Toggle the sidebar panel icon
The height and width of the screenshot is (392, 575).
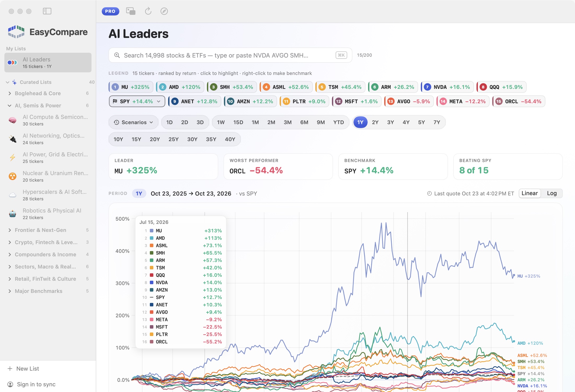click(x=47, y=11)
